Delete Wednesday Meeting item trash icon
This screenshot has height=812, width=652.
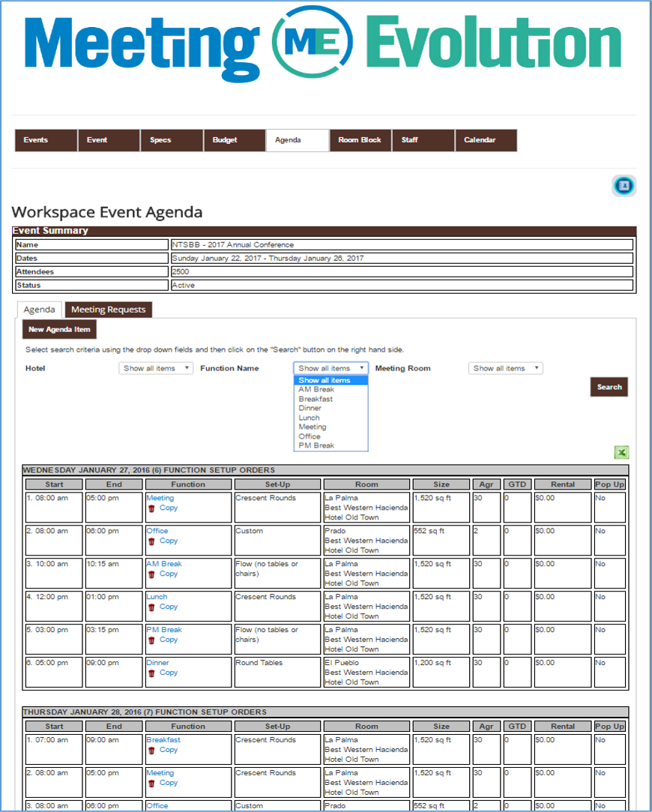pos(151,508)
